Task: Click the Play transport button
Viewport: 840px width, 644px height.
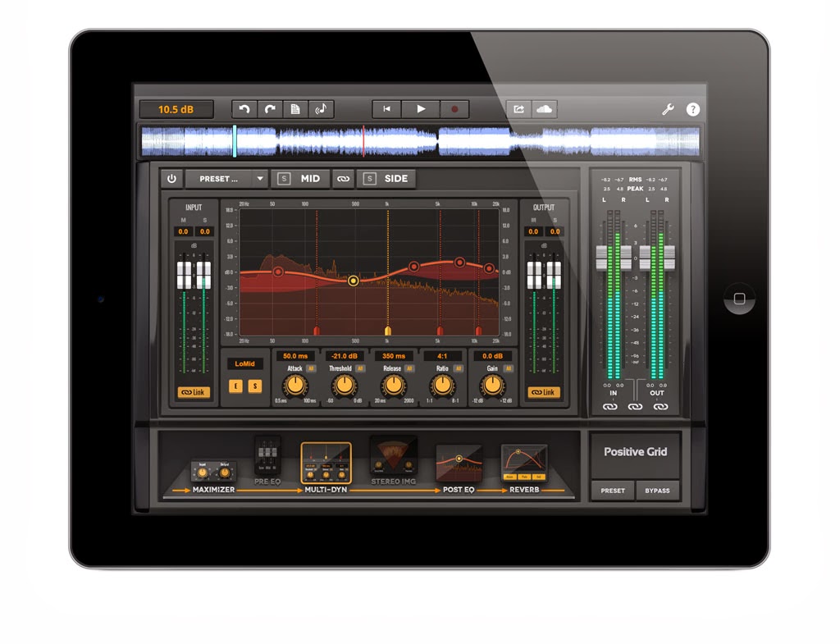Action: click(x=421, y=108)
